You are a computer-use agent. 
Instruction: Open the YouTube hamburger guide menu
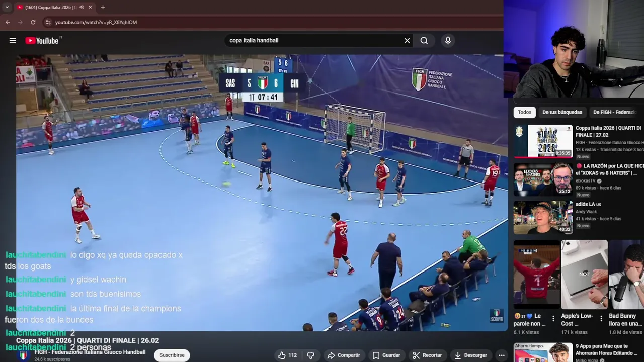(x=13, y=41)
